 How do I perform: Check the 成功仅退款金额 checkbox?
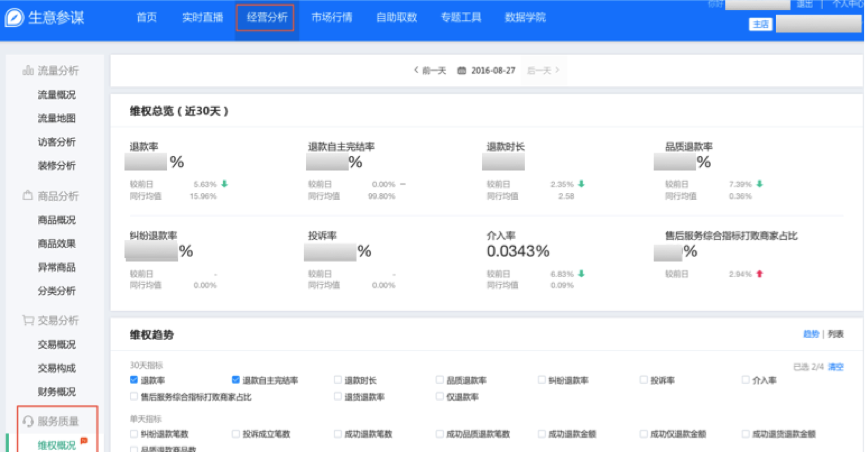point(643,434)
